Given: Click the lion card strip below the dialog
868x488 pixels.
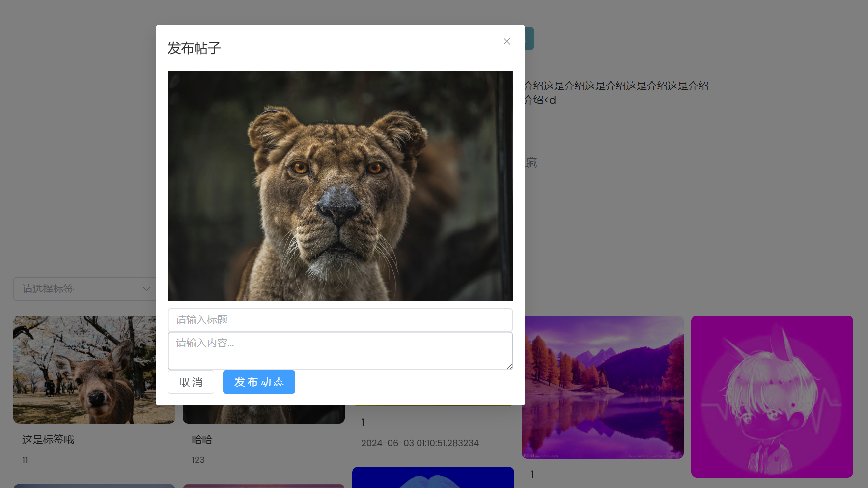Looking at the screenshot, I should 263,414.
